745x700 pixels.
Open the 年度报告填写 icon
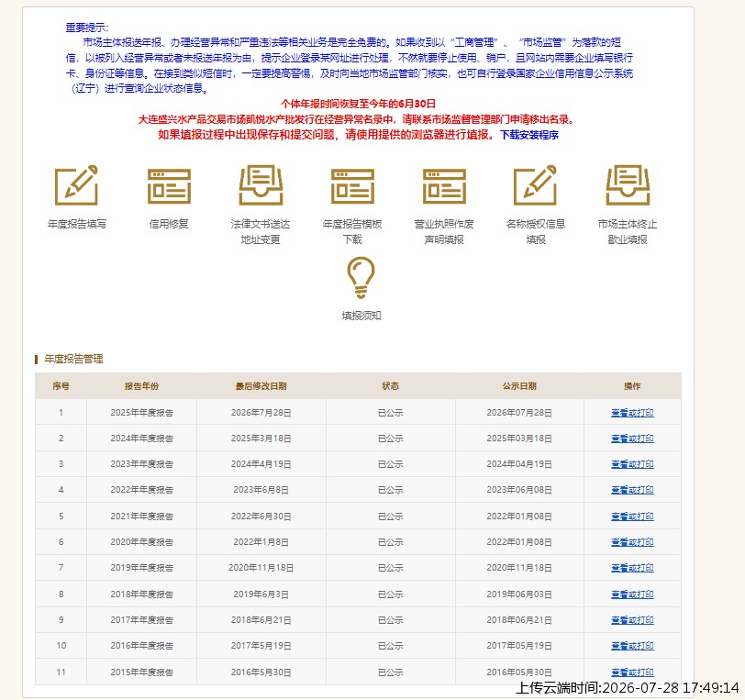click(x=76, y=185)
